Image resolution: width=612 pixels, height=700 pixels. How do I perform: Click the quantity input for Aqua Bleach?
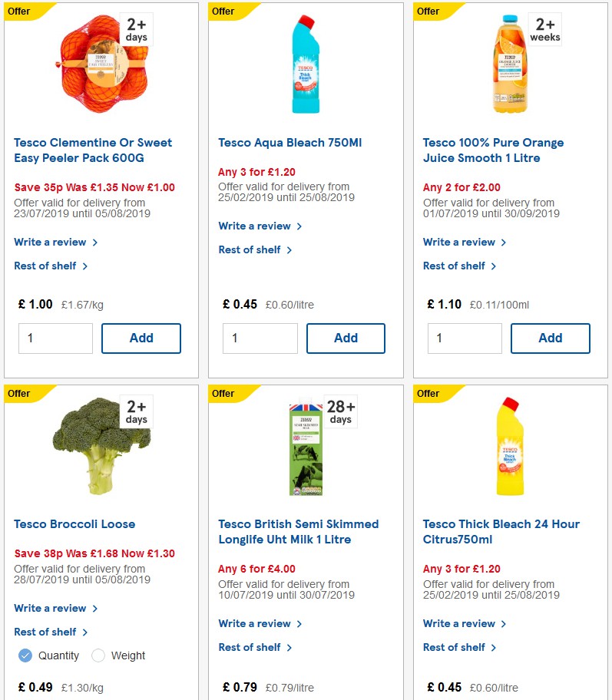pyautogui.click(x=260, y=338)
